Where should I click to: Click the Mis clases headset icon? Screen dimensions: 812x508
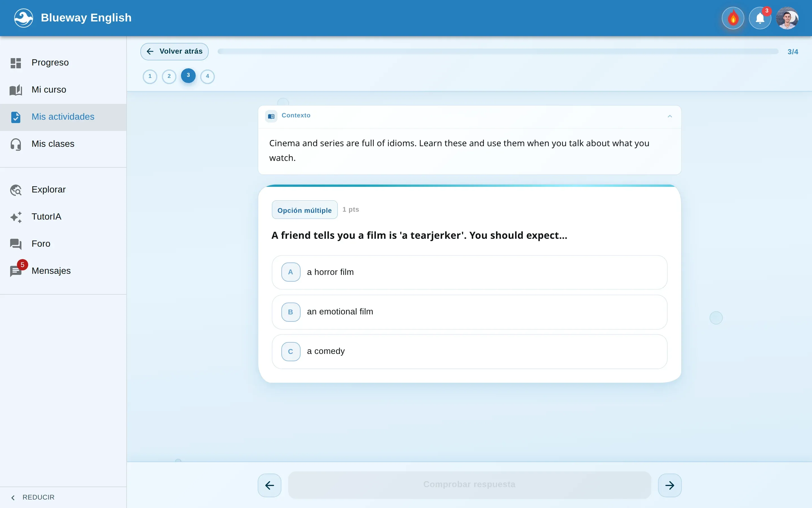click(x=16, y=144)
